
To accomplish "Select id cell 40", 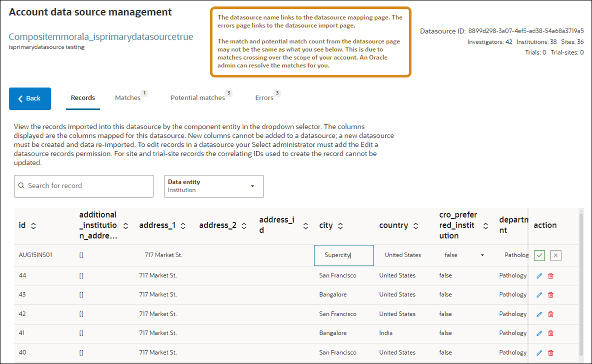I will 22,353.
